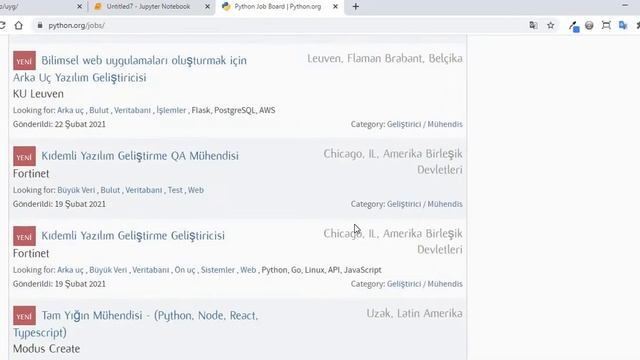Click Veritabanı tag in Geliştiricisi listing

point(151,270)
